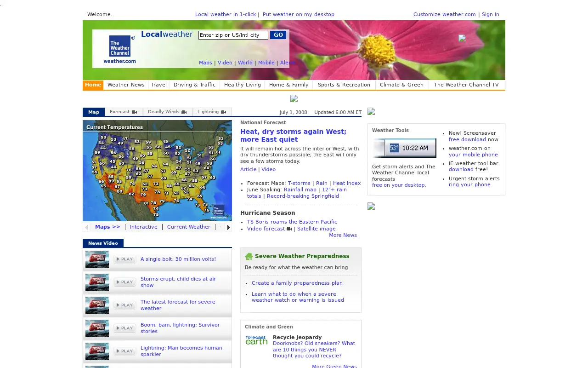Switch to the Deadly Winds tab

167,112
